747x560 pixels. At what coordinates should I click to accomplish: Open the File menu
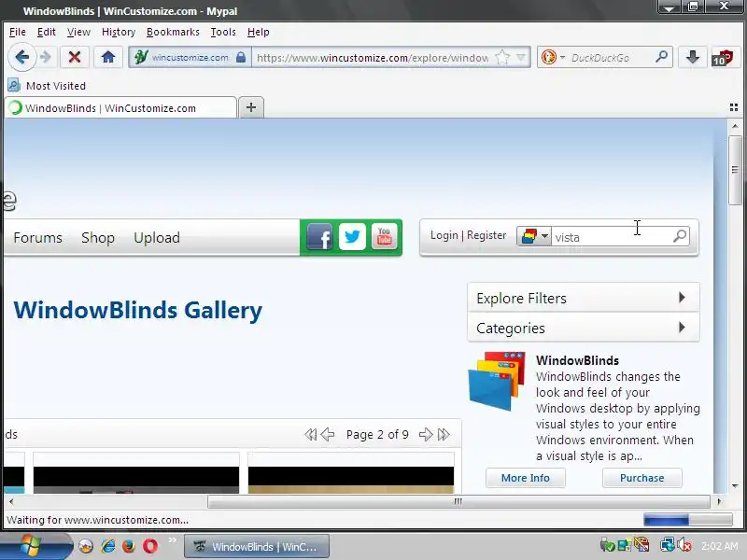[x=18, y=32]
